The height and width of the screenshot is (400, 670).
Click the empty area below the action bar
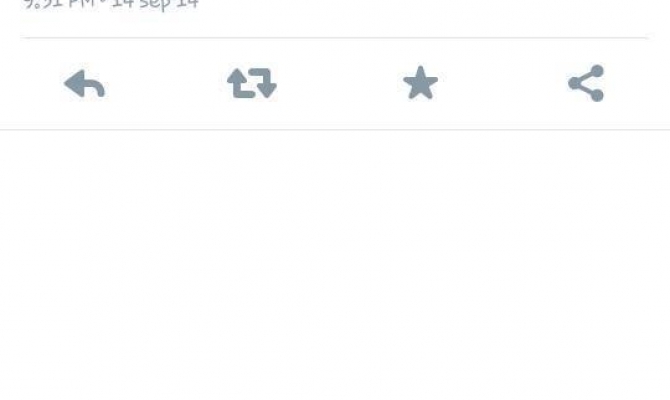pyautogui.click(x=335, y=265)
